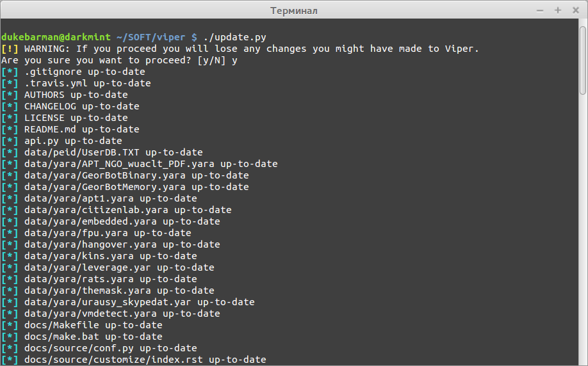The image size is (588, 366).
Task: Click the data/yara/apt1.yara line
Action: tap(111, 198)
